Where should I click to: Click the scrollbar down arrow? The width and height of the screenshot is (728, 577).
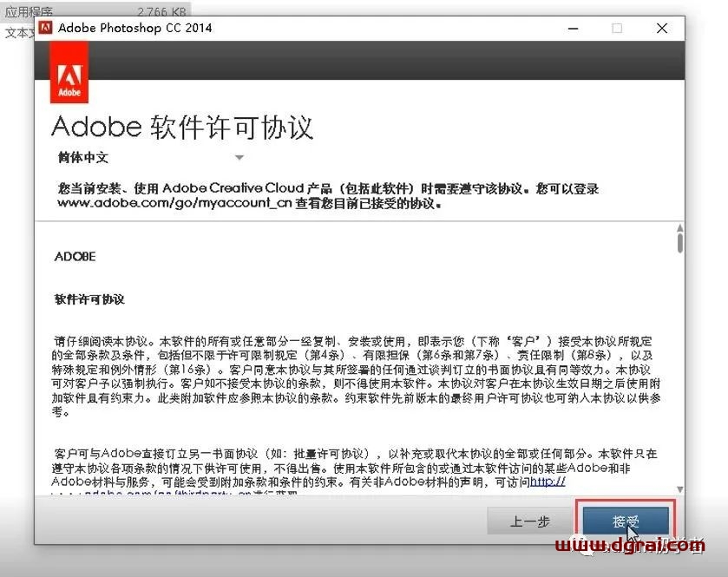point(679,489)
